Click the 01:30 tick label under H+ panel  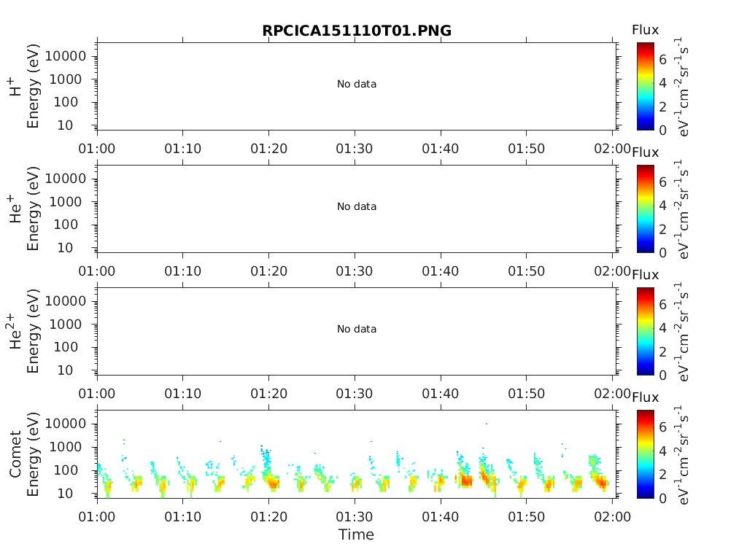[x=355, y=149]
